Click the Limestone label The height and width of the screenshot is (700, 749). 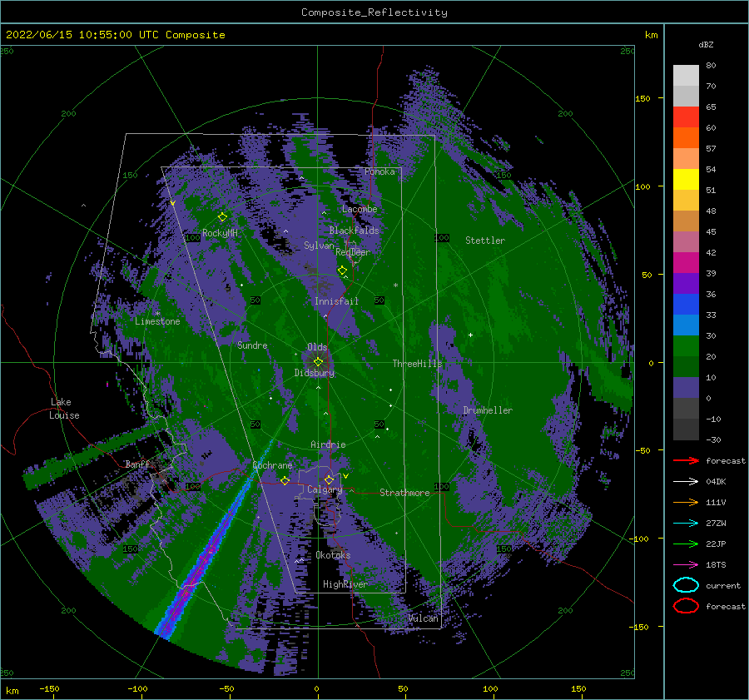(x=157, y=321)
